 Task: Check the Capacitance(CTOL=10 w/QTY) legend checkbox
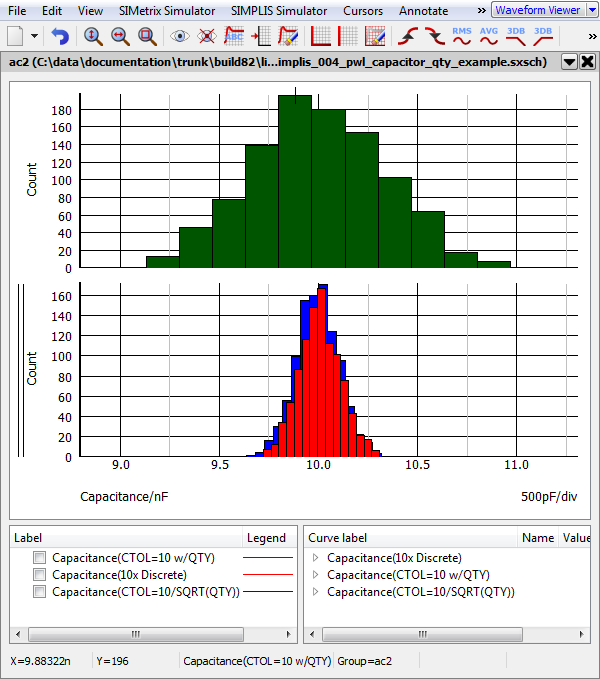(x=39, y=557)
